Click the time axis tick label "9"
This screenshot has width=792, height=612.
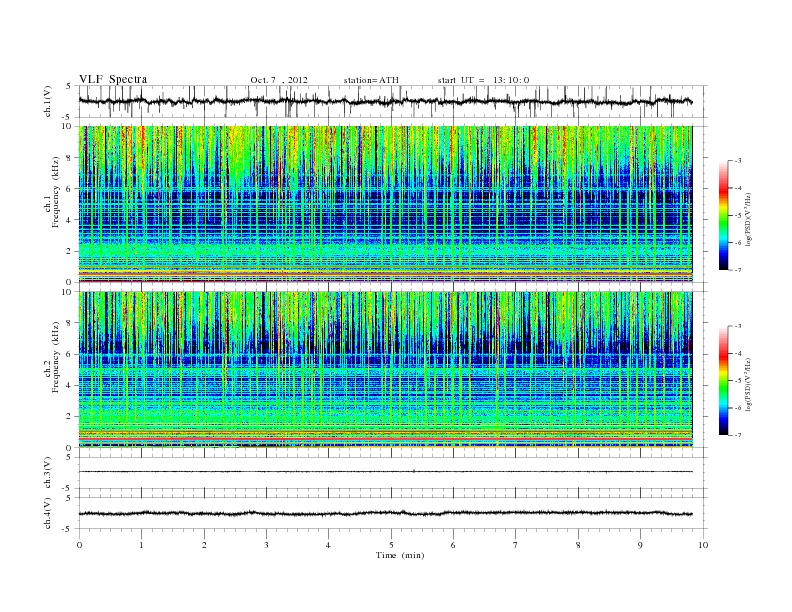point(640,545)
